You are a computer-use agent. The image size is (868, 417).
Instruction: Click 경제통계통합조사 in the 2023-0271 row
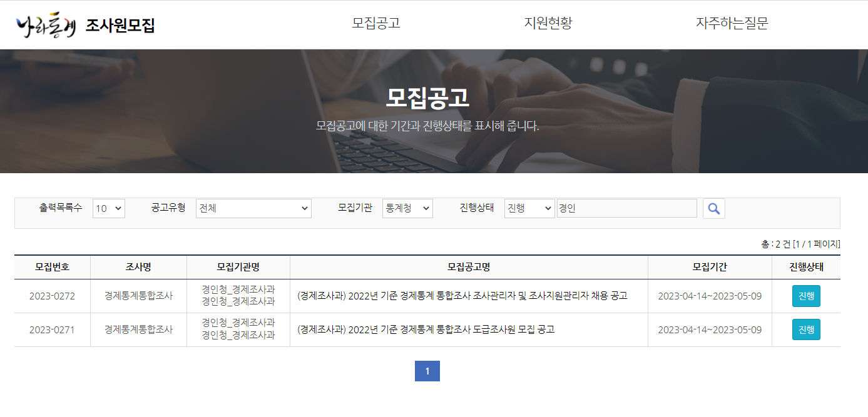pos(138,329)
